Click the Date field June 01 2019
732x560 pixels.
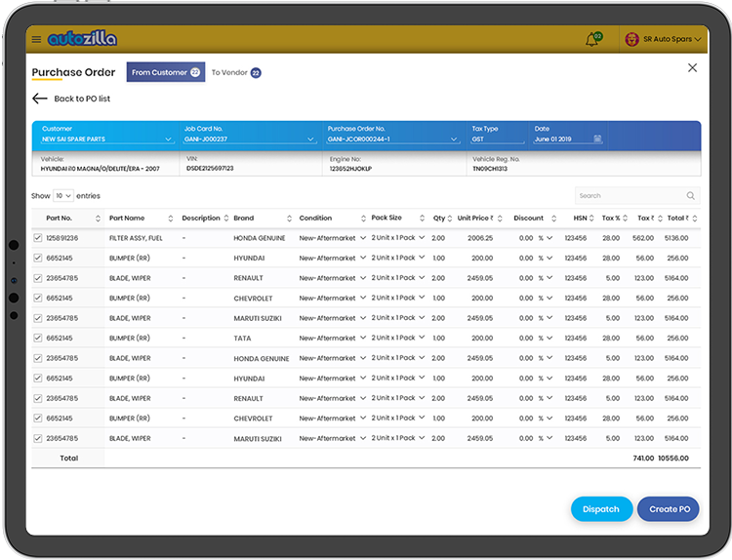pos(568,140)
